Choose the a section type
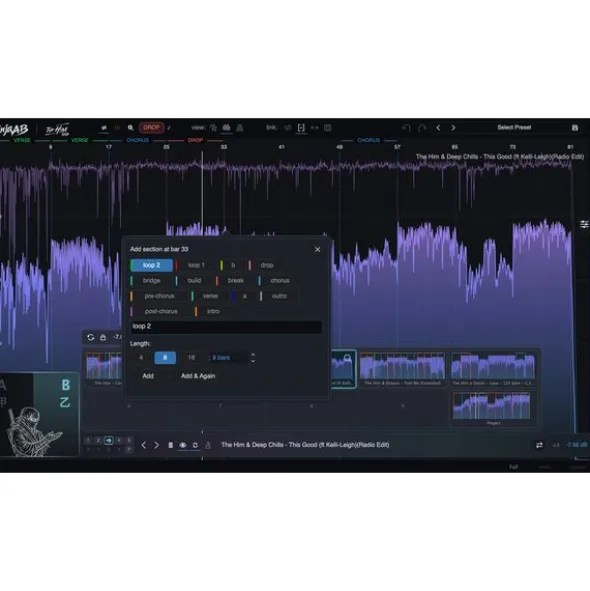This screenshot has height=591, width=590. [x=244, y=296]
